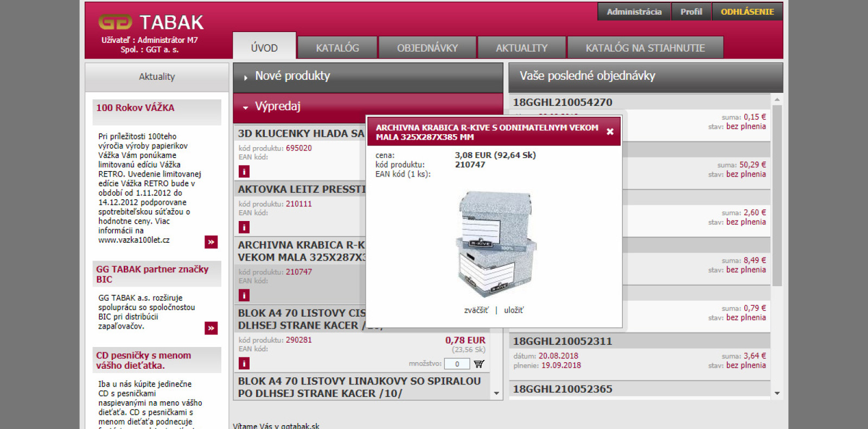Click the orders panel scrollbar thumb

tap(777, 195)
